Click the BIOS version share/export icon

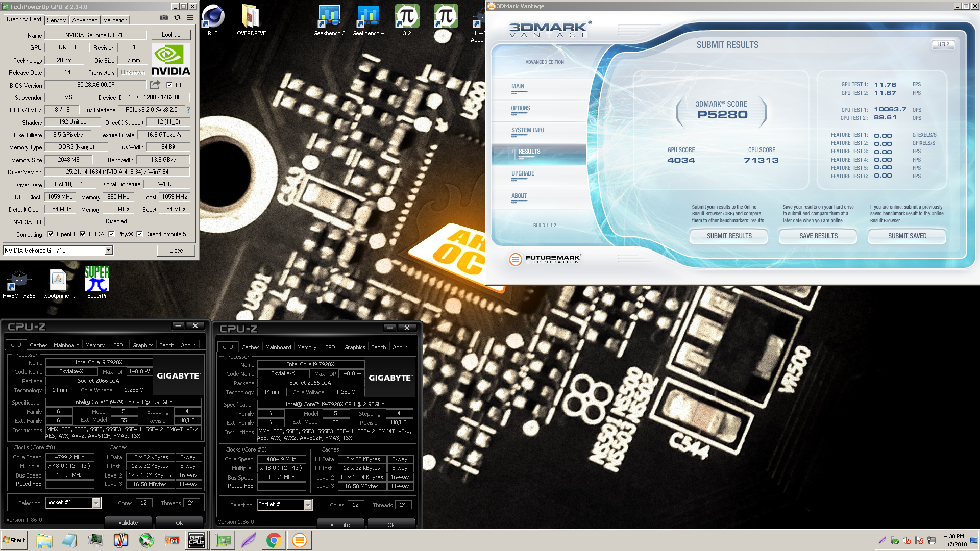pyautogui.click(x=155, y=85)
